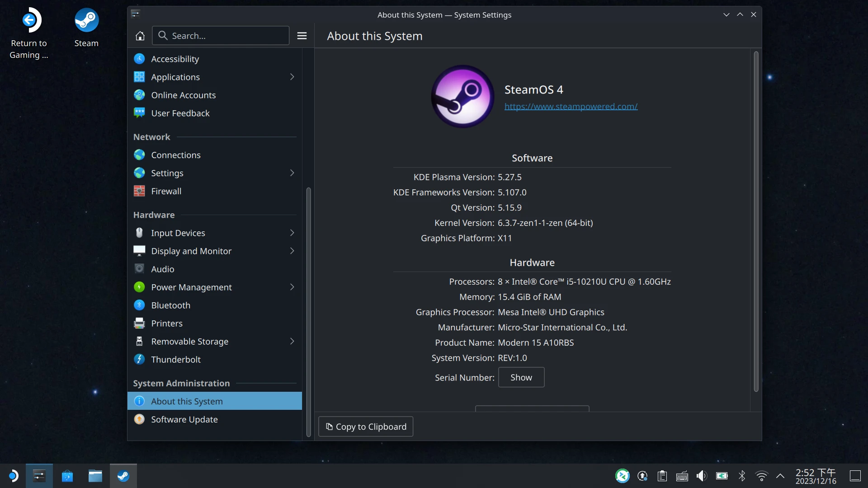Select Thunderbolt in the Hardware section
868x488 pixels.
[x=175, y=360]
